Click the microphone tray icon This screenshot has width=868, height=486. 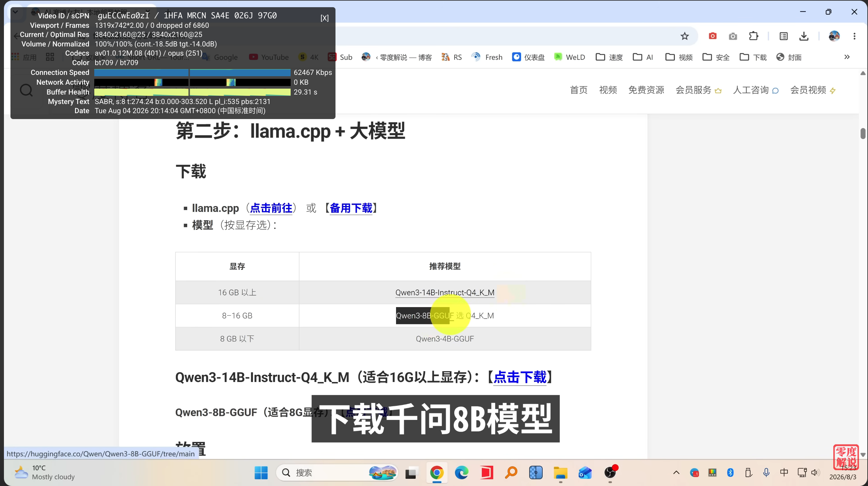coord(766,473)
